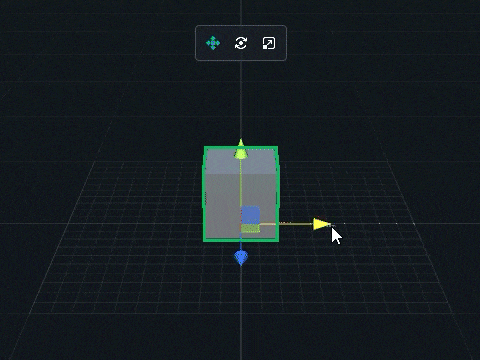Image resolution: width=480 pixels, height=360 pixels.
Task: Switch to the rotate tool icon
Action: (241, 43)
